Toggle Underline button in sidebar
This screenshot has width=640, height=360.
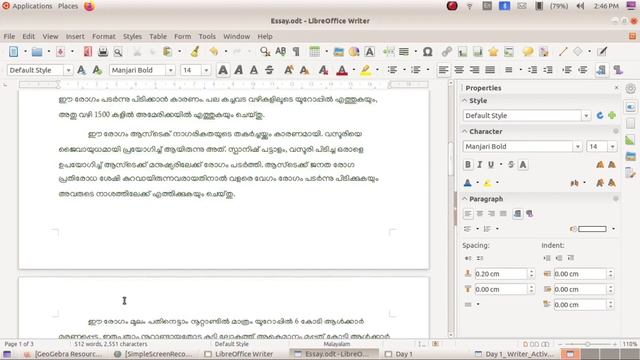(491, 164)
